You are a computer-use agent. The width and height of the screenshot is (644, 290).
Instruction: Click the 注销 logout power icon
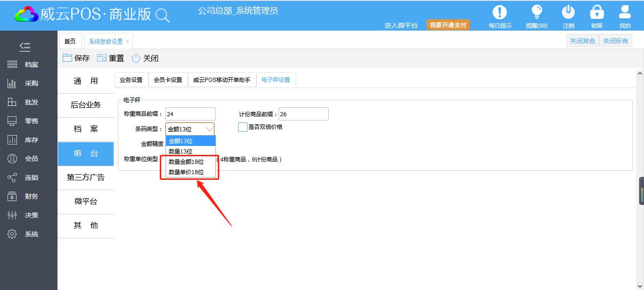click(x=568, y=13)
